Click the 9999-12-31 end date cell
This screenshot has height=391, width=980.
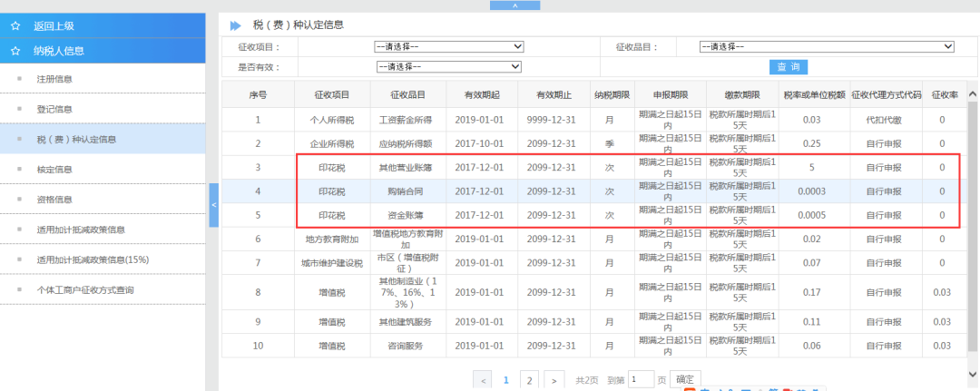pos(554,120)
